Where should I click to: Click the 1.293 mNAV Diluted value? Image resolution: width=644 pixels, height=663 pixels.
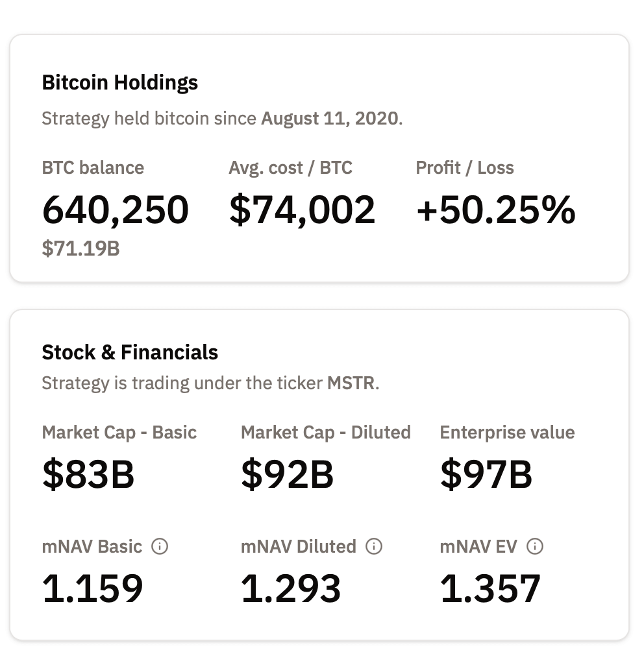pos(291,588)
